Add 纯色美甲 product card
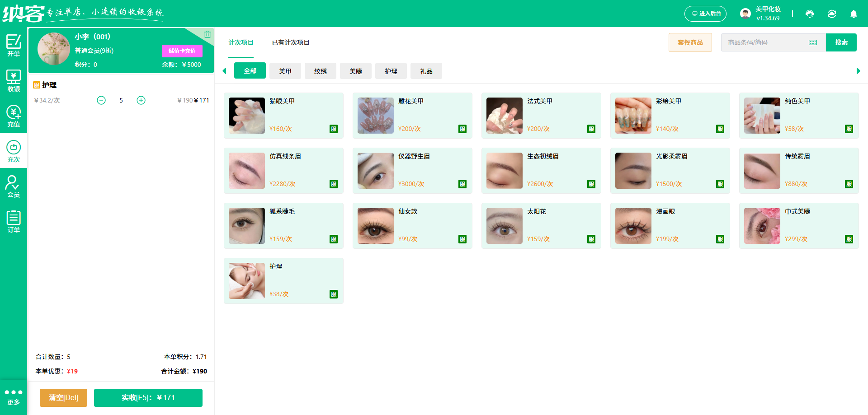Screen dimensions: 868x415 tap(799, 116)
